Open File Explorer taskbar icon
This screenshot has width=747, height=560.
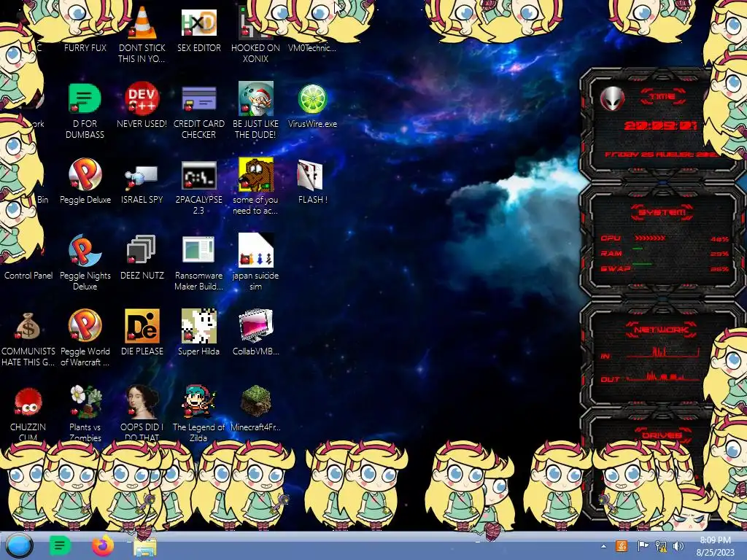pyautogui.click(x=145, y=548)
